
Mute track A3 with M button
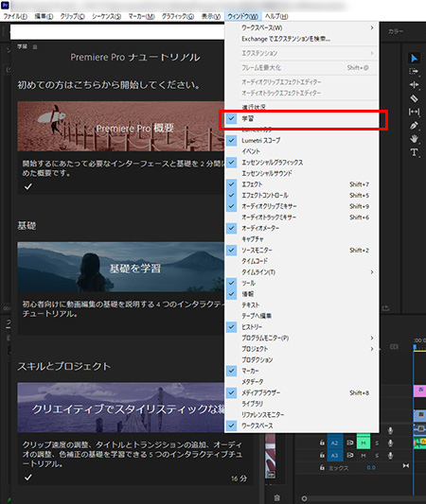pos(364,456)
